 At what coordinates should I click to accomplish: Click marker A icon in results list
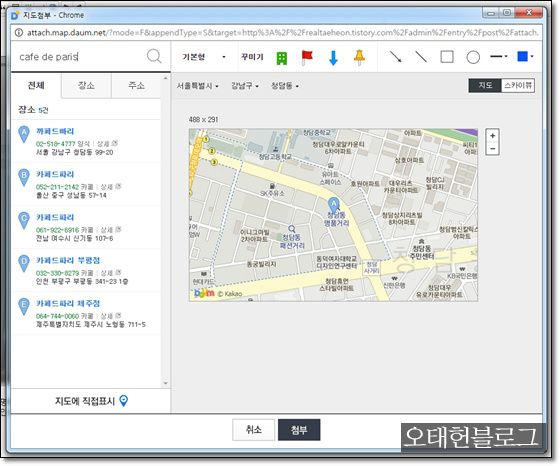[24, 134]
